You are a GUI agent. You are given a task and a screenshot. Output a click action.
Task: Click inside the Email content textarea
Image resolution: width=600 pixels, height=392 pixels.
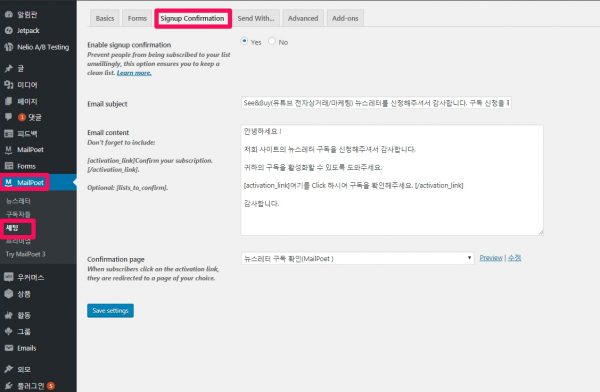[x=392, y=180]
